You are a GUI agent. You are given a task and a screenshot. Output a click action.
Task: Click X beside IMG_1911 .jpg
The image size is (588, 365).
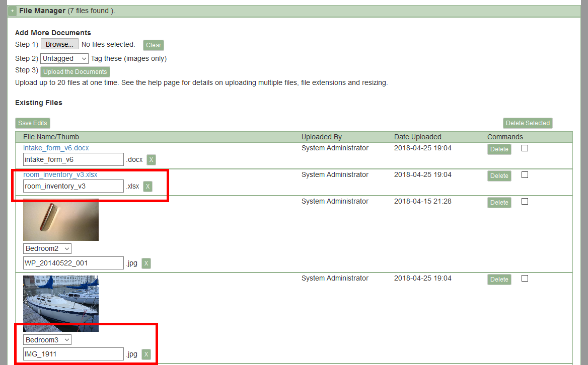(x=146, y=354)
